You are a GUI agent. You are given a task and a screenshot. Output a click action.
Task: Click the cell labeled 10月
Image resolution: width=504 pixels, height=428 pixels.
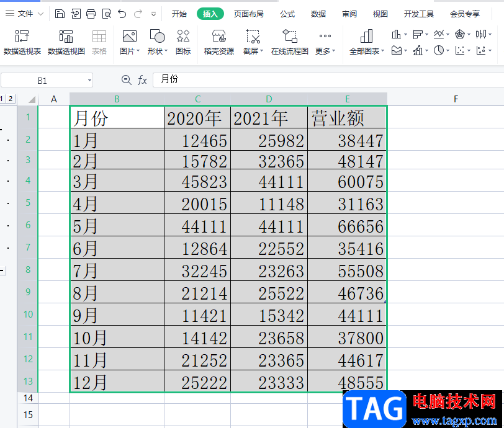coord(117,337)
